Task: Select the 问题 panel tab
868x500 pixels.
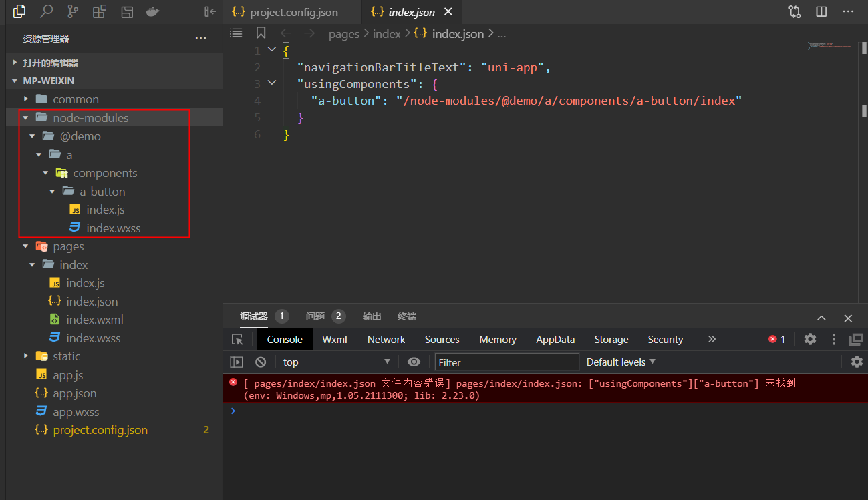Action: click(x=325, y=316)
